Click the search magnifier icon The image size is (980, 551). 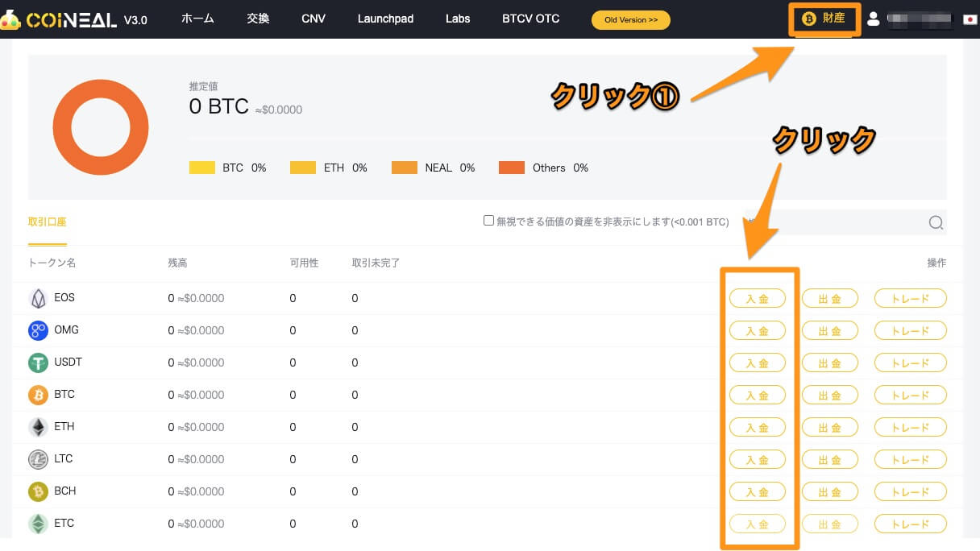point(936,223)
